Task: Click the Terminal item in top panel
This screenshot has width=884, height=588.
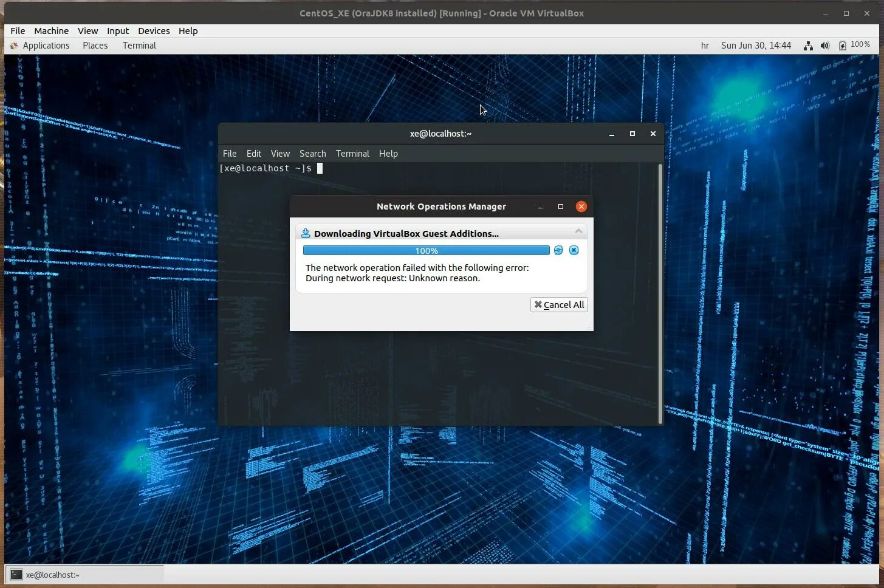Action: 139,46
